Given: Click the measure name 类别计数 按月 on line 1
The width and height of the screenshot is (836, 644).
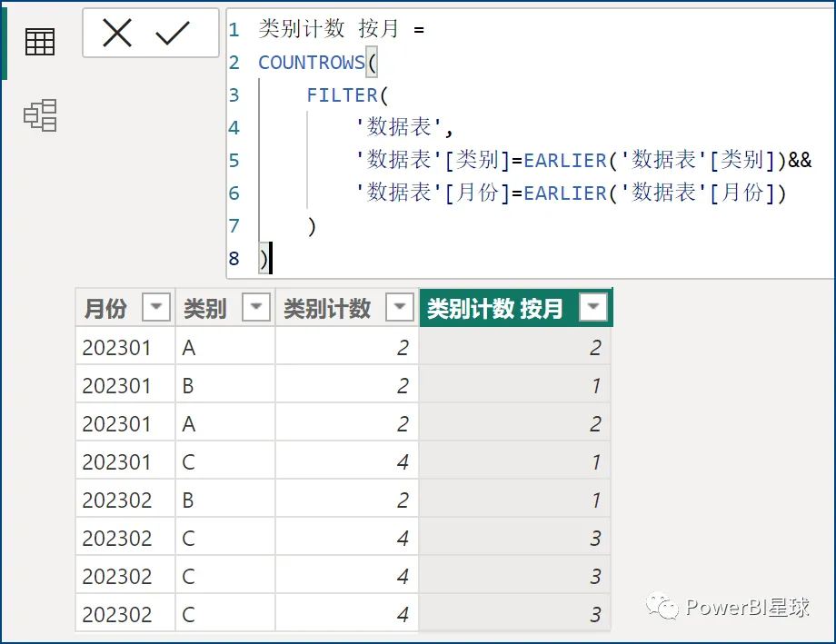Looking at the screenshot, I should [x=328, y=29].
